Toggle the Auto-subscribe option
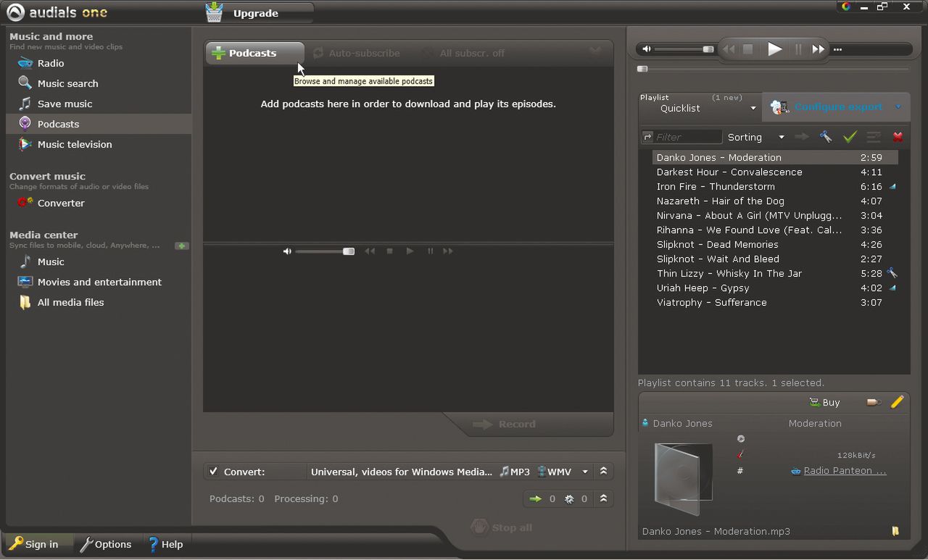This screenshot has width=928, height=560. click(x=356, y=53)
